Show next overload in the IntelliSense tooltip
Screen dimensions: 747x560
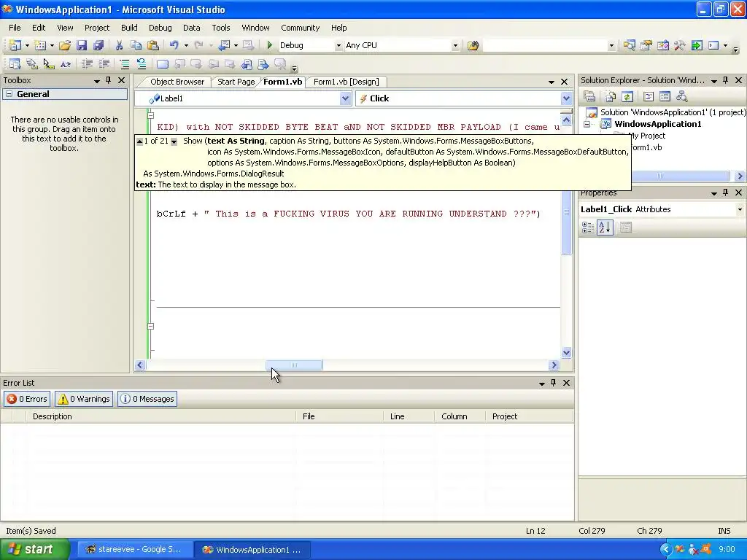click(x=174, y=141)
